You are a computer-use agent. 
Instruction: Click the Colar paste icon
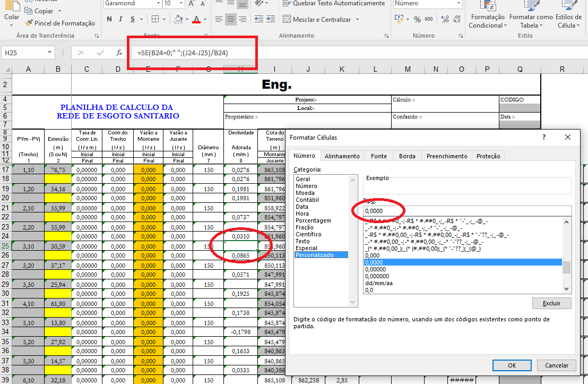12,5
